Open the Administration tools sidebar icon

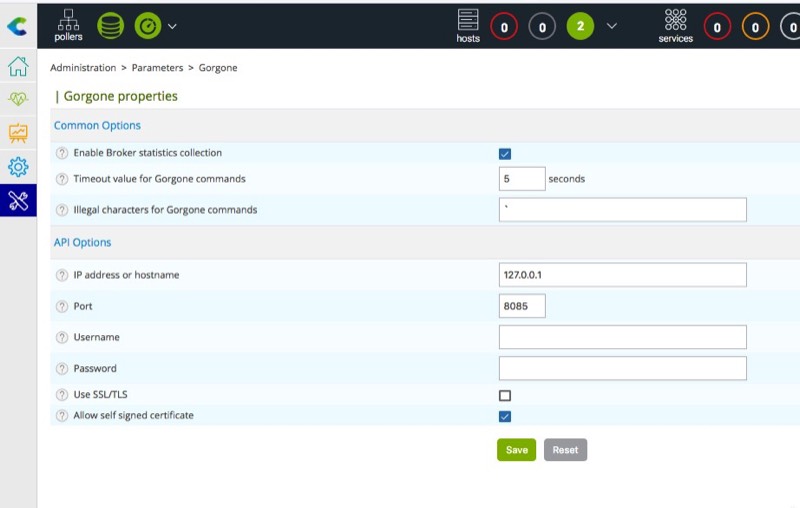pyautogui.click(x=18, y=201)
